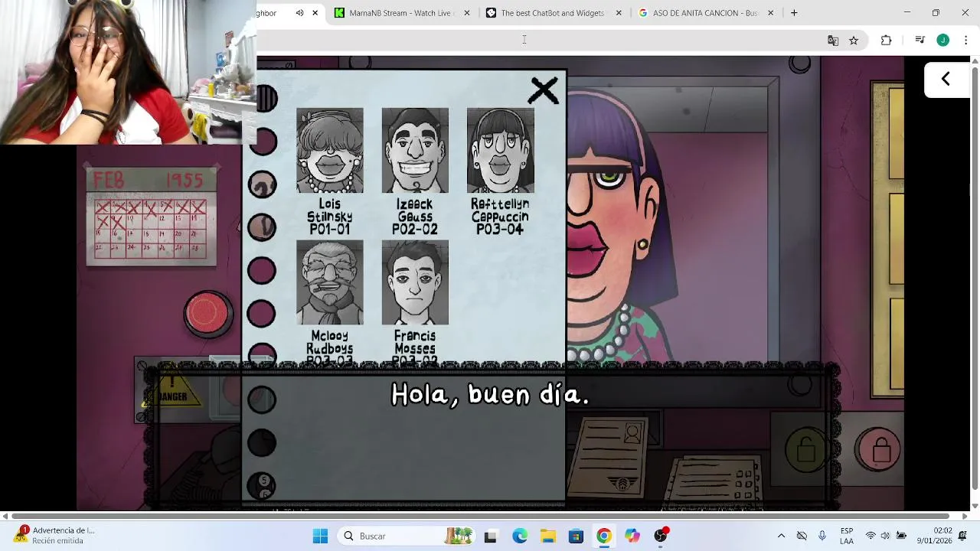
Task: Click the horizontal page scrollbar
Action: click(x=480, y=517)
